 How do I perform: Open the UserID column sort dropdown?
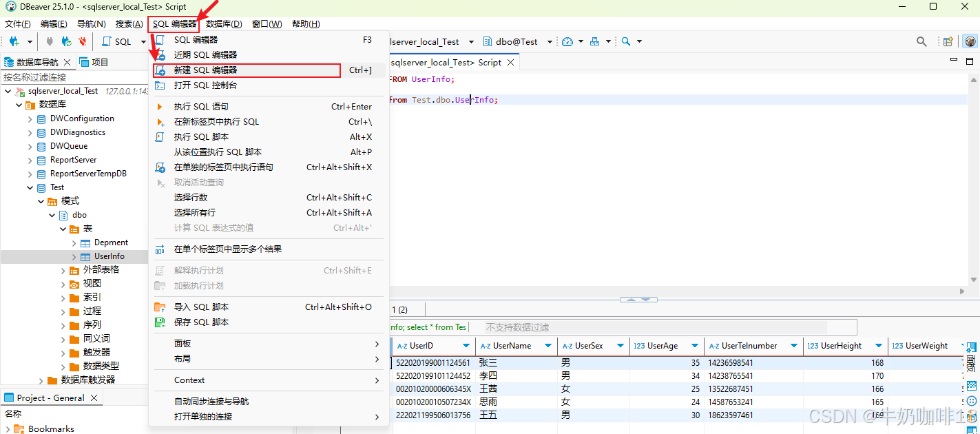[466, 346]
